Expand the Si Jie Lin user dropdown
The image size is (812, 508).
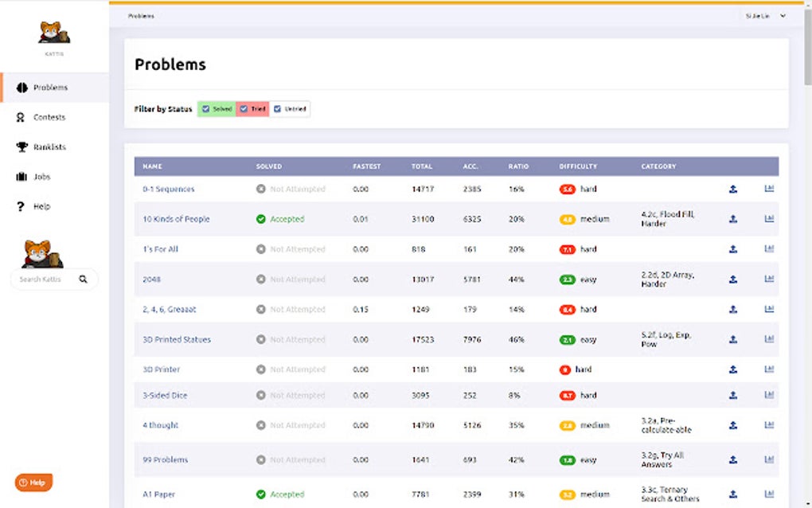tap(765, 16)
